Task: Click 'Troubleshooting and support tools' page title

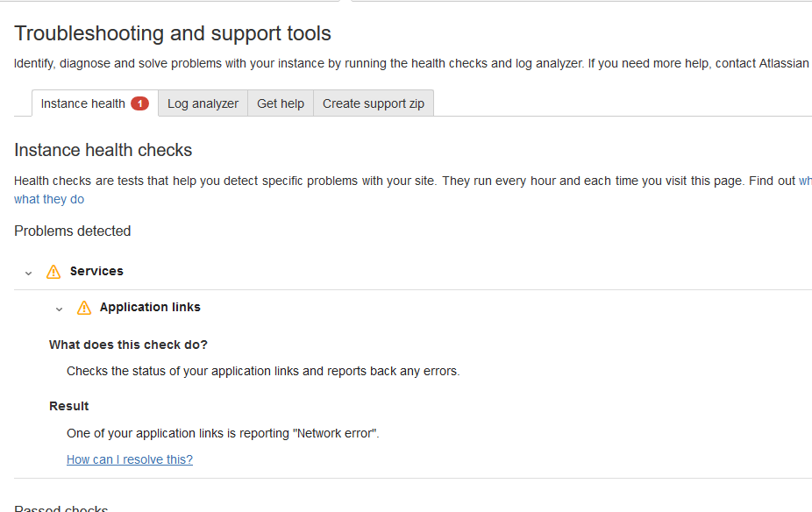Action: [x=173, y=33]
